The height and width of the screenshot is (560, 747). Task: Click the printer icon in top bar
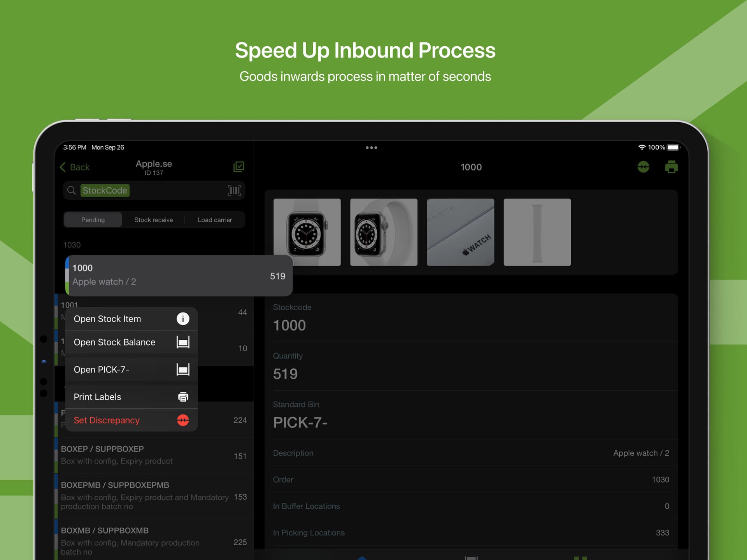coord(671,167)
